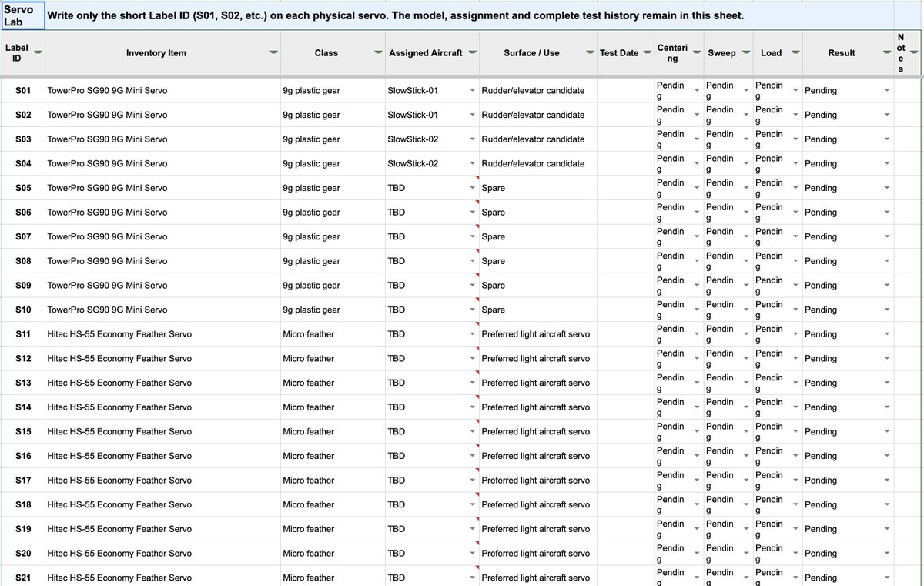Image resolution: width=924 pixels, height=586 pixels.
Task: Select label cell S01
Action: pos(22,91)
